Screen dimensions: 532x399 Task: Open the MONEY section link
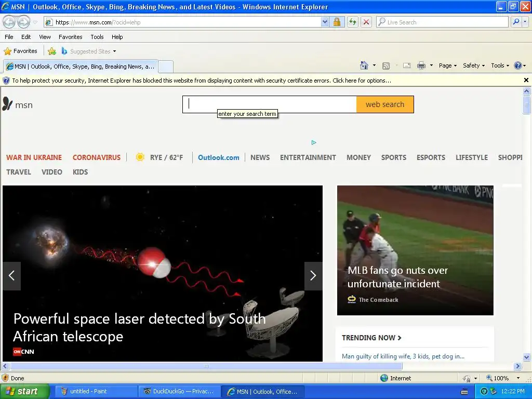pos(358,157)
